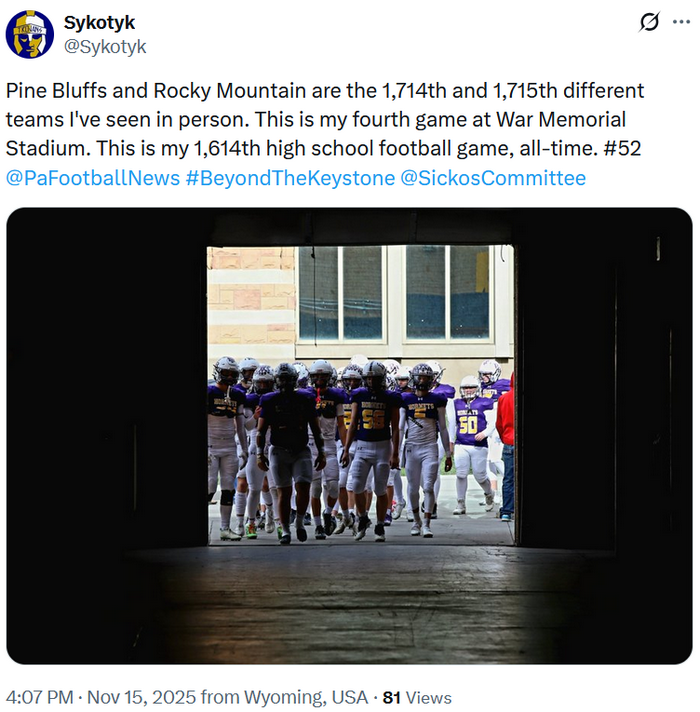Open the three-dot more options menu
This screenshot has width=700, height=712.
point(681,22)
